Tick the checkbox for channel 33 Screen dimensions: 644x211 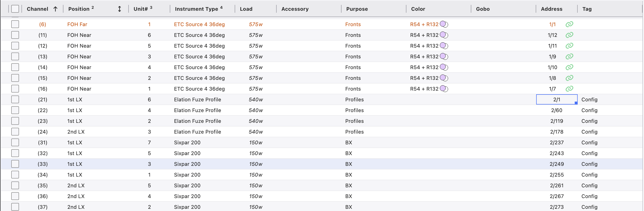(x=15, y=164)
